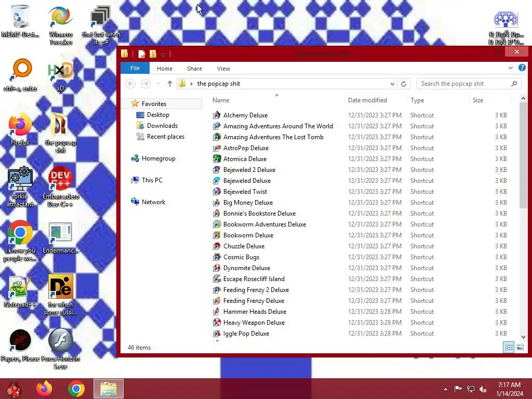This screenshot has height=399, width=532.
Task: Open the MEMZ Destructive recycle bin icon
Action: coord(20,21)
